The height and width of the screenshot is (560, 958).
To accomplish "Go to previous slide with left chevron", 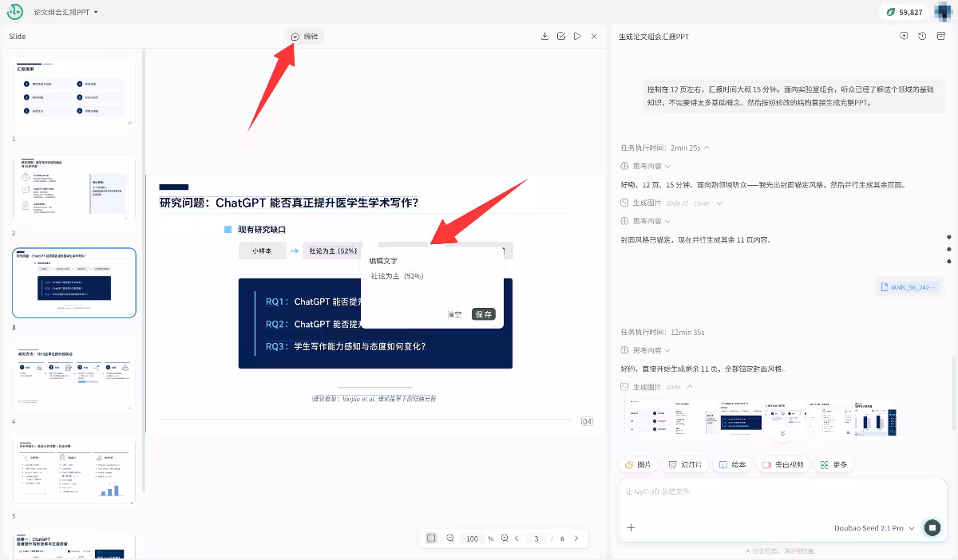I will [517, 538].
